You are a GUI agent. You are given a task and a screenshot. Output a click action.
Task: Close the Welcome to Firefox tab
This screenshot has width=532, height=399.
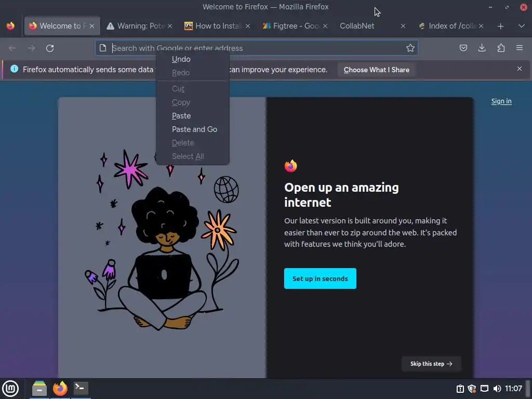pyautogui.click(x=92, y=26)
